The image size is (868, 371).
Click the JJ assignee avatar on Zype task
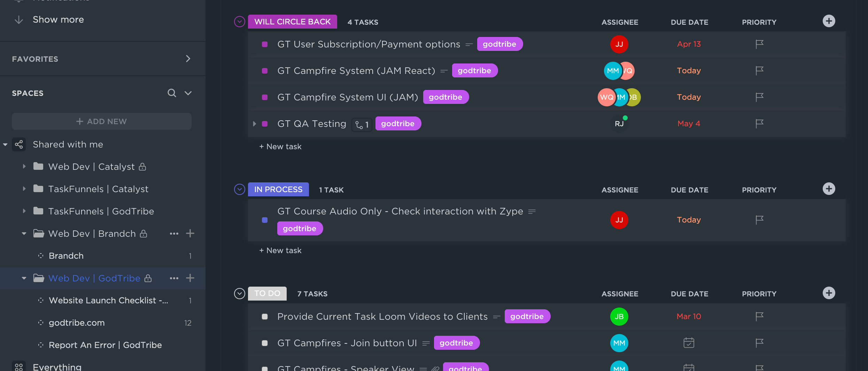point(619,220)
